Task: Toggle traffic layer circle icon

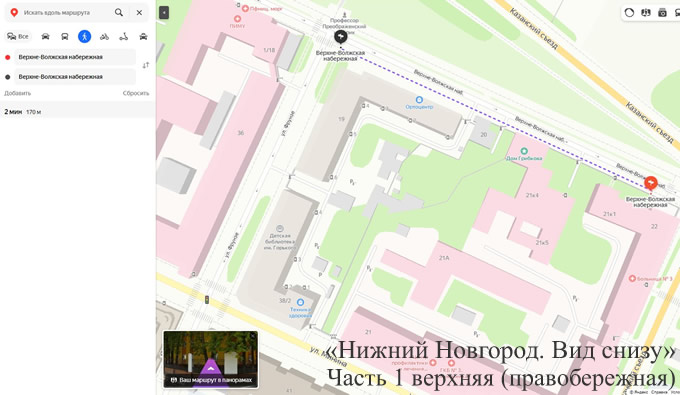Action: pyautogui.click(x=629, y=13)
